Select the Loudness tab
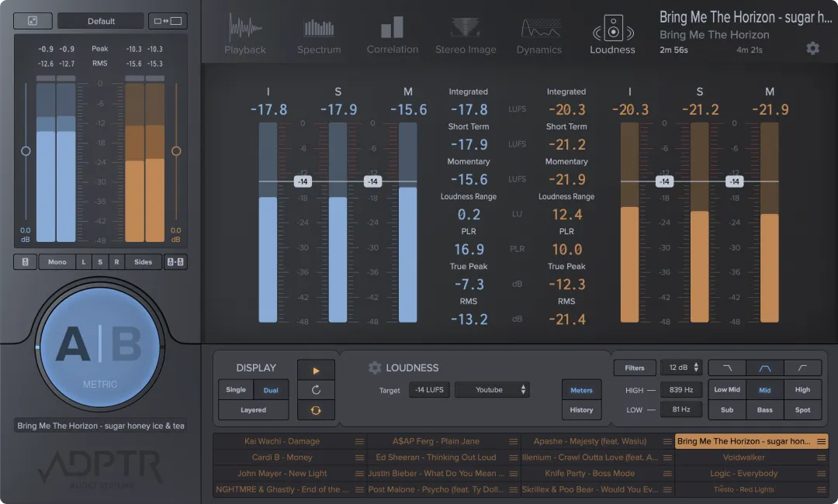Viewport: 838px width, 504px height. coord(612,35)
